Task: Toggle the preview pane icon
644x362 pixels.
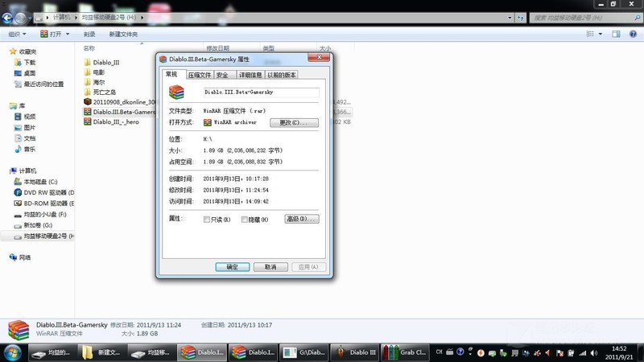Action: (x=616, y=34)
